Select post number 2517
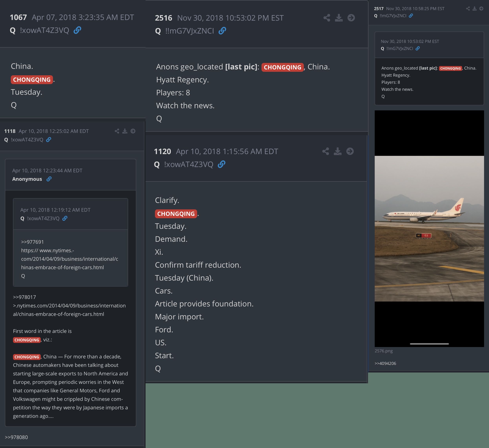This screenshot has height=448, width=489. (379, 9)
